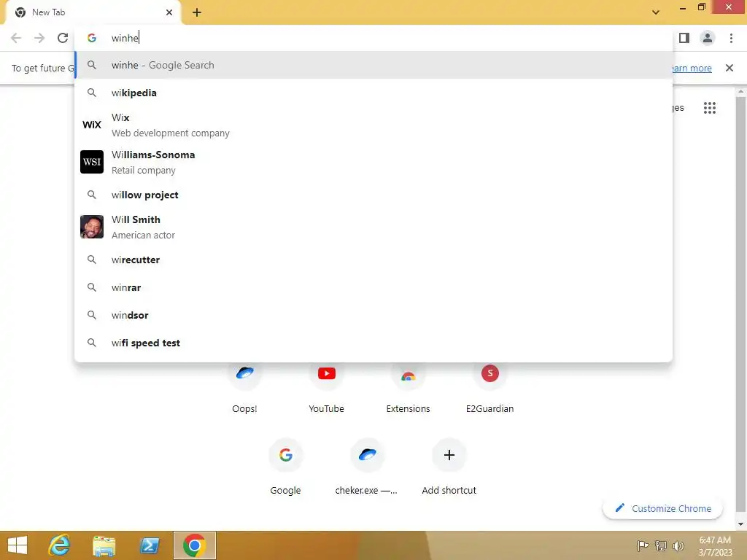Viewport: 747px width, 560px height.
Task: Click the forward navigation arrow
Action: [39, 38]
